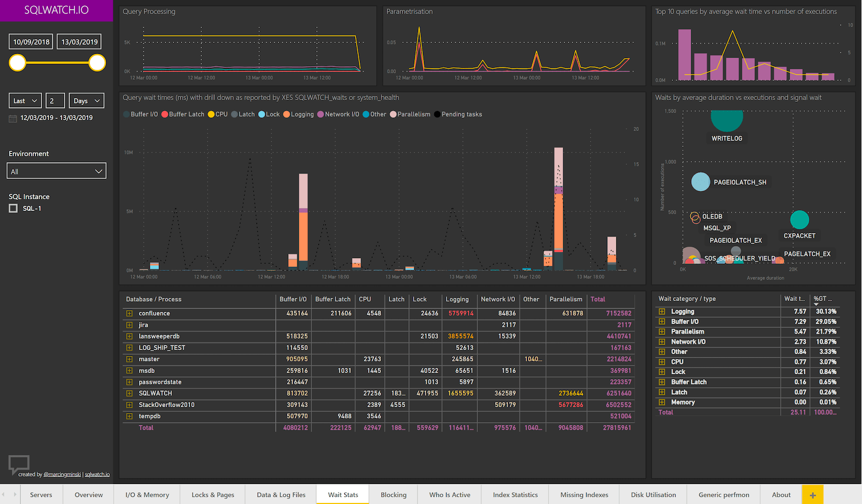
Task: Add a new page with plus icon
Action: click(812, 495)
